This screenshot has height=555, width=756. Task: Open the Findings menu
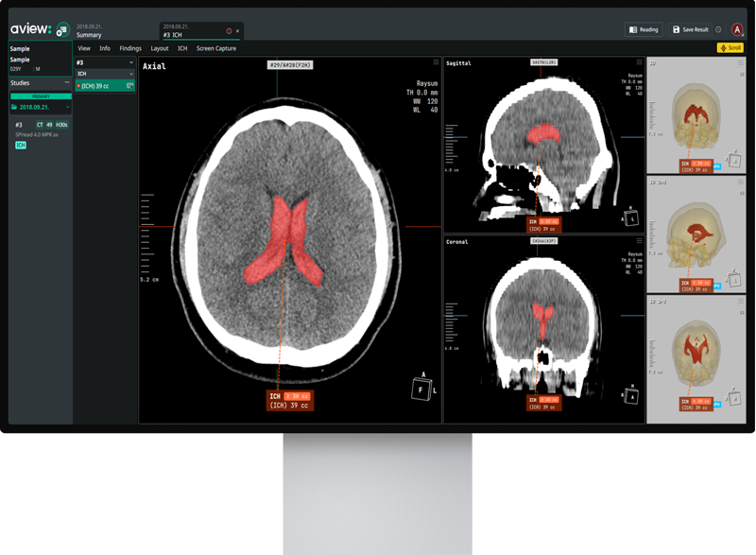pyautogui.click(x=130, y=48)
